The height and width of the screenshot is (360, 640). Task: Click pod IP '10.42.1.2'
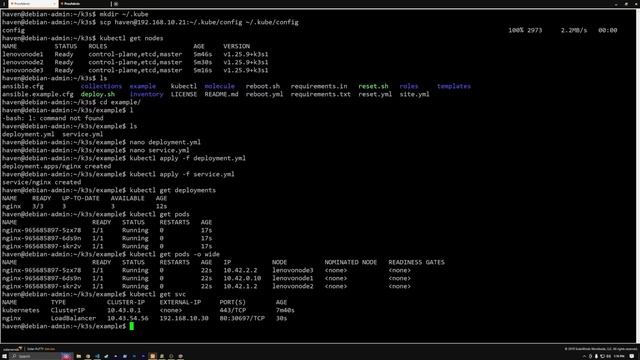point(240,286)
